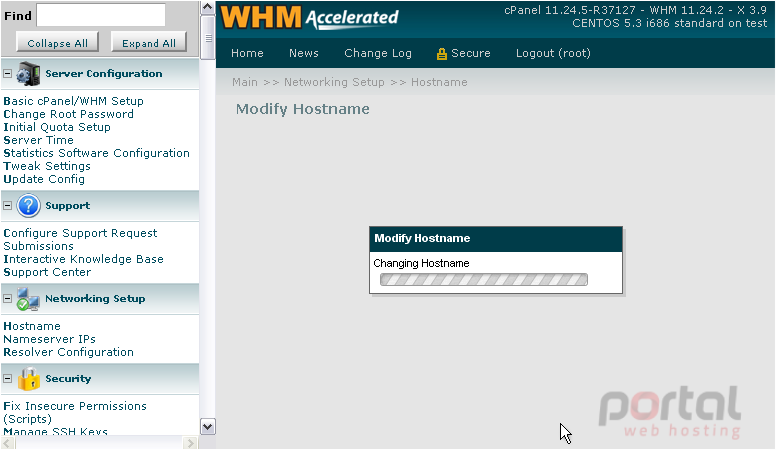This screenshot has width=776, height=450.
Task: Open Fix Insecure Permissions (Scripts)
Action: 75,412
